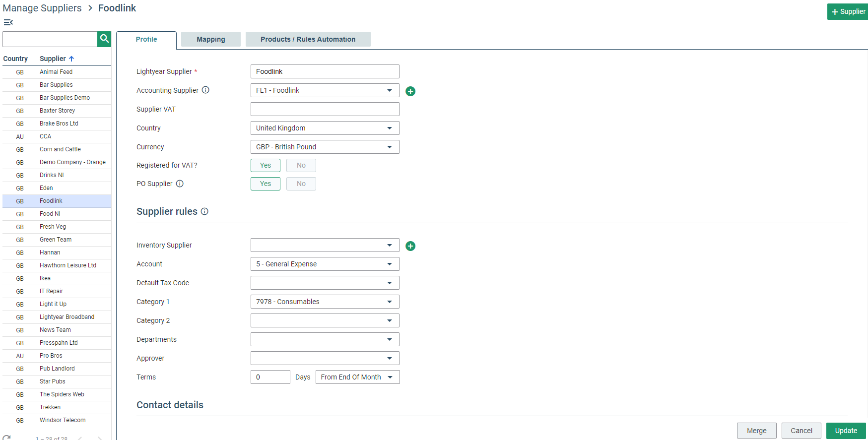Click the supplier search input field
This screenshot has width=868, height=440.
coord(50,39)
